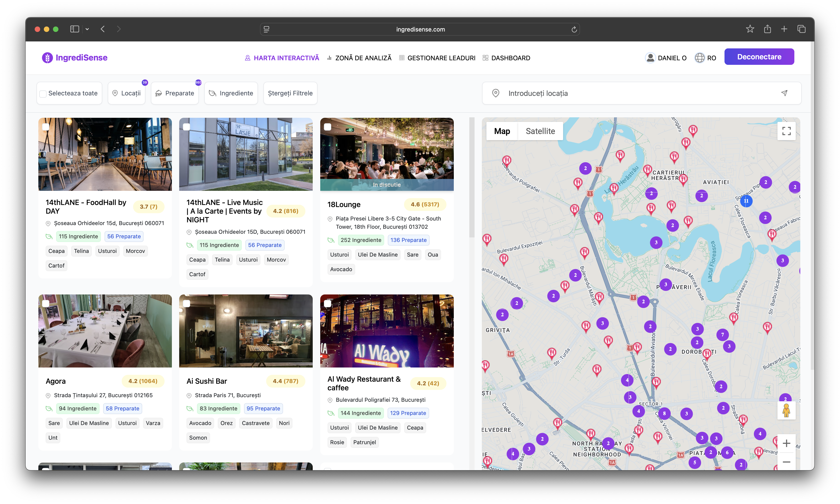
Task: Click the 56 Preparate tag on FoodHall by DAY
Action: 124,236
